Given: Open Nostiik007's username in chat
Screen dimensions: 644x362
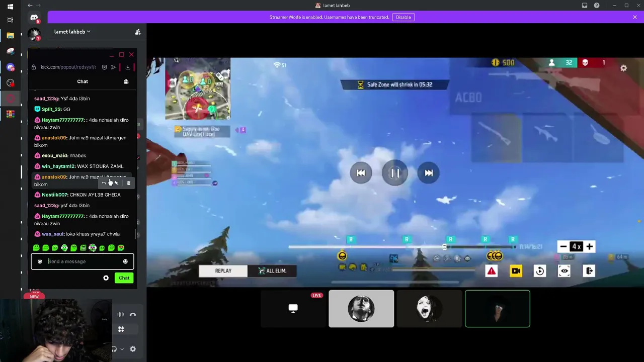Looking at the screenshot, I should [x=54, y=195].
